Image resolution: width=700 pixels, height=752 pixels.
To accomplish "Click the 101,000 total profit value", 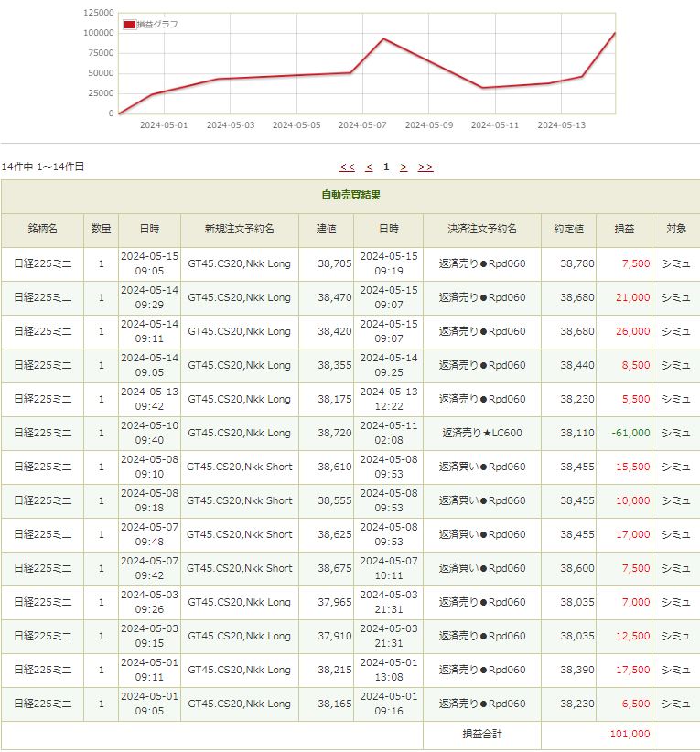I will (x=630, y=734).
